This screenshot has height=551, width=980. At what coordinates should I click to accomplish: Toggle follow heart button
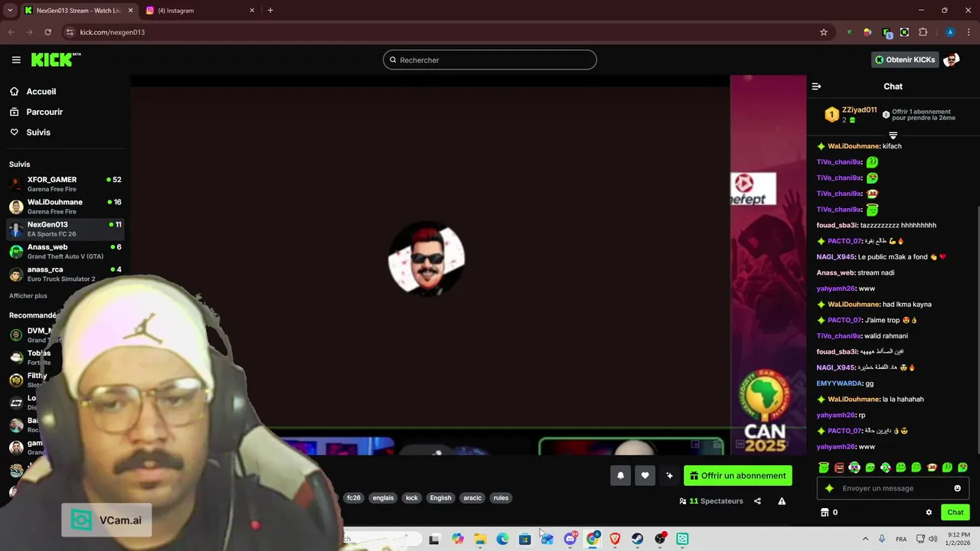tap(645, 475)
